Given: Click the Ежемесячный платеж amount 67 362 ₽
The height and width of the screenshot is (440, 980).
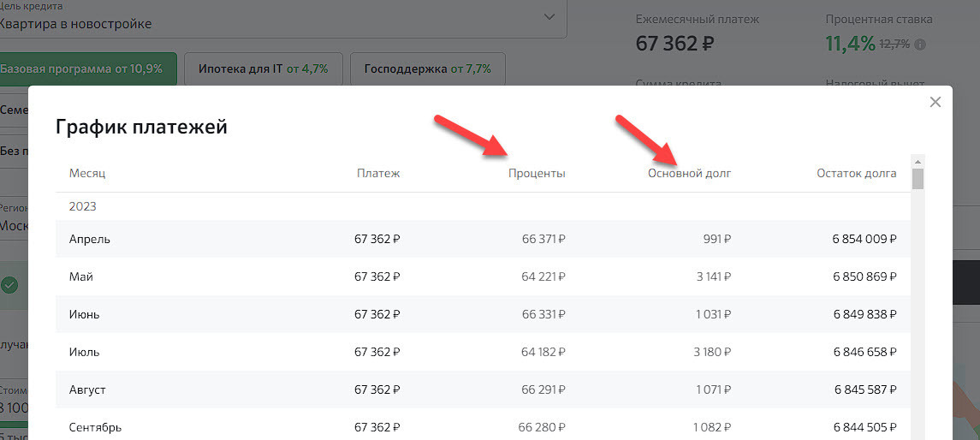Looking at the screenshot, I should point(675,44).
